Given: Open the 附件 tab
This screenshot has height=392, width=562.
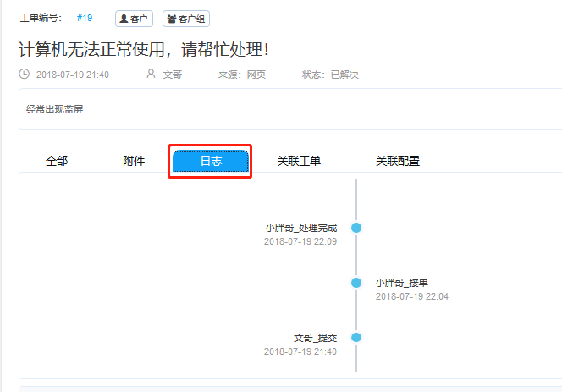Looking at the screenshot, I should pyautogui.click(x=134, y=161).
